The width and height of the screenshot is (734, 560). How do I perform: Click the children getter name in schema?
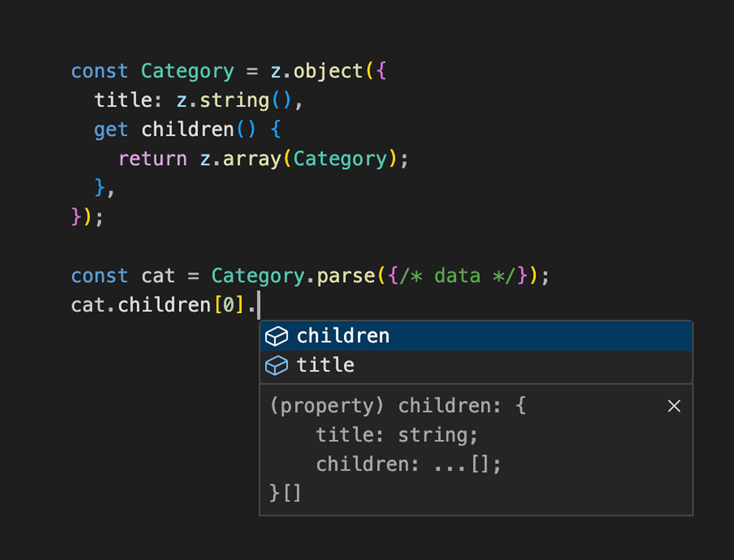point(187,130)
